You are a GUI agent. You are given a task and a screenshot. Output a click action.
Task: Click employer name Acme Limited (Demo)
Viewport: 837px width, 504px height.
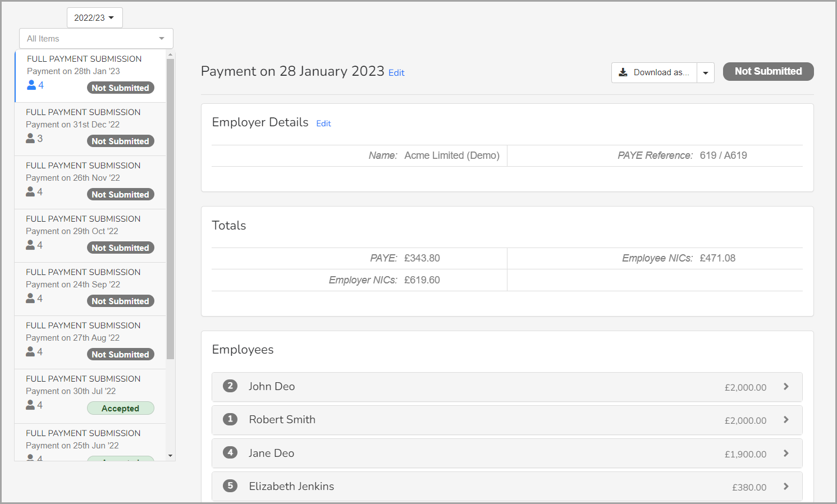click(x=452, y=155)
